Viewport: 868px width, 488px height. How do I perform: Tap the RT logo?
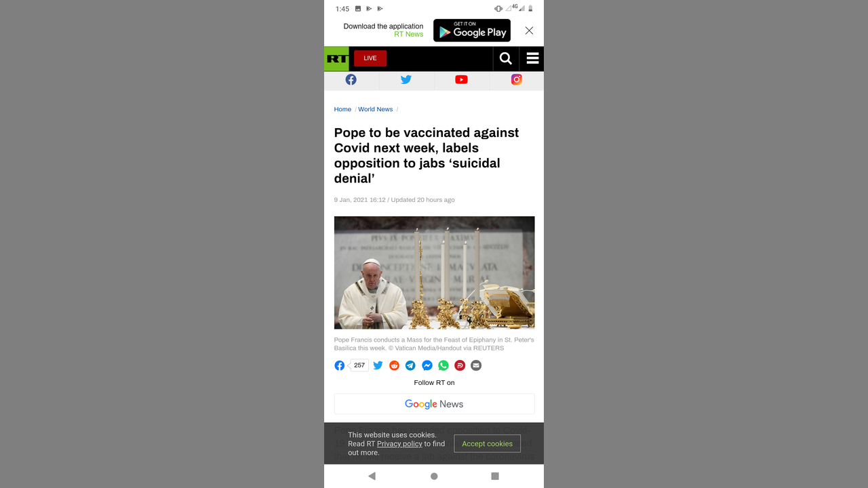336,59
